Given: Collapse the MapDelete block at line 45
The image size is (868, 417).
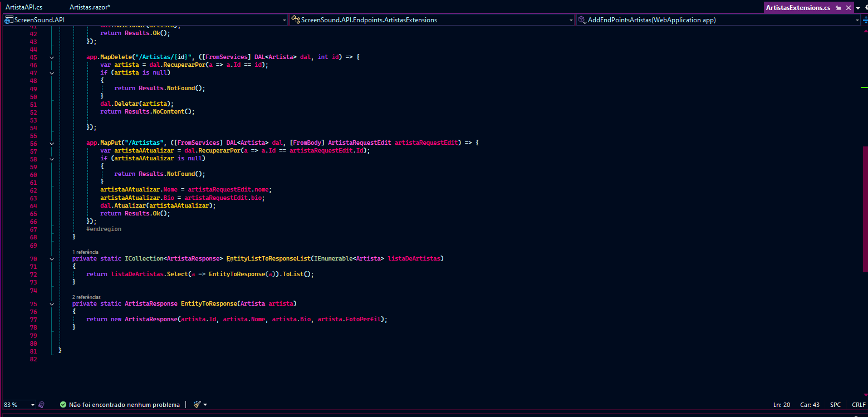Looking at the screenshot, I should (52, 57).
